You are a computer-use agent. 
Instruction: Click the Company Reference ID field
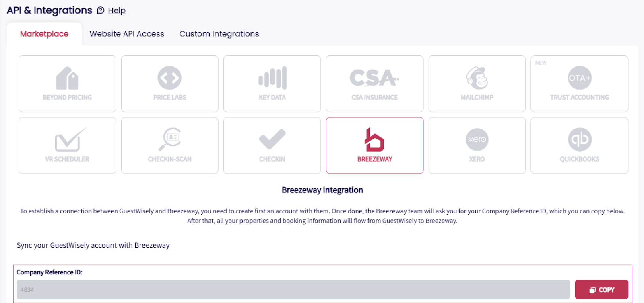pyautogui.click(x=293, y=290)
